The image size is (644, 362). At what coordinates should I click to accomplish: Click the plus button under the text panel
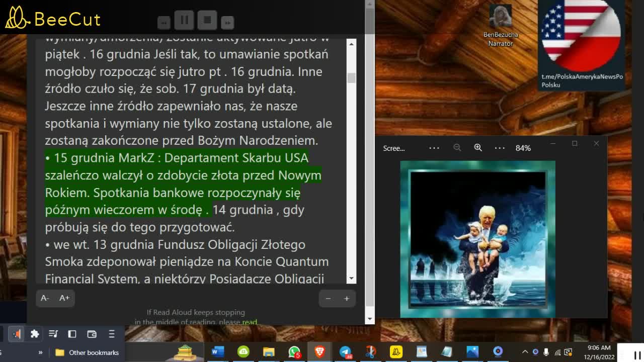coord(347,299)
